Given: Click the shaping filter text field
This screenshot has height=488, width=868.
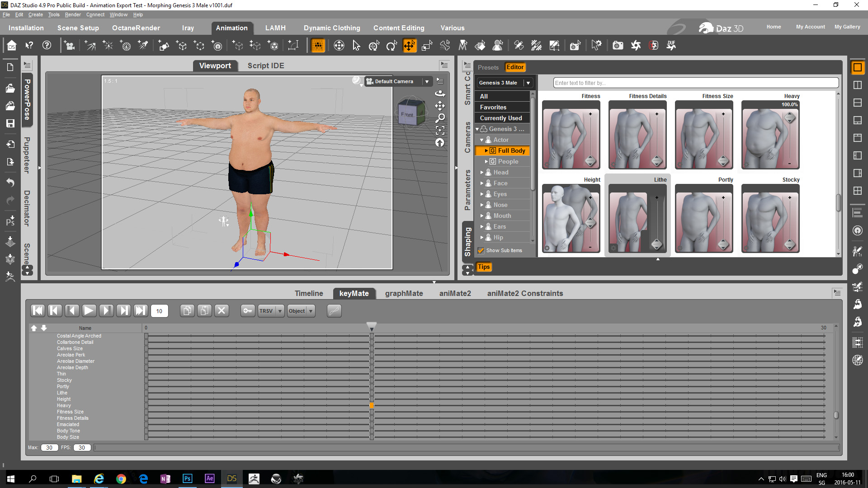Looking at the screenshot, I should pyautogui.click(x=695, y=83).
